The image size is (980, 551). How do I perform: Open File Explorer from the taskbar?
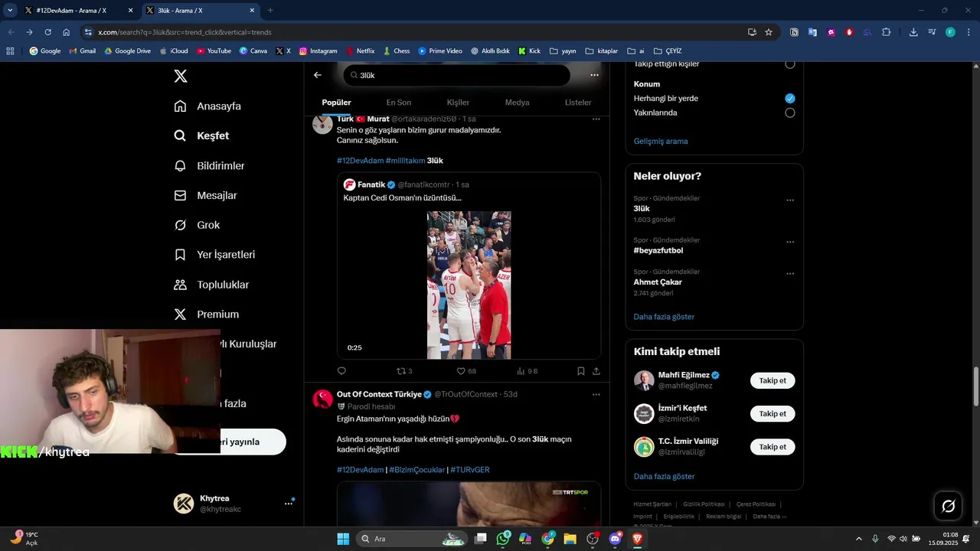570,539
